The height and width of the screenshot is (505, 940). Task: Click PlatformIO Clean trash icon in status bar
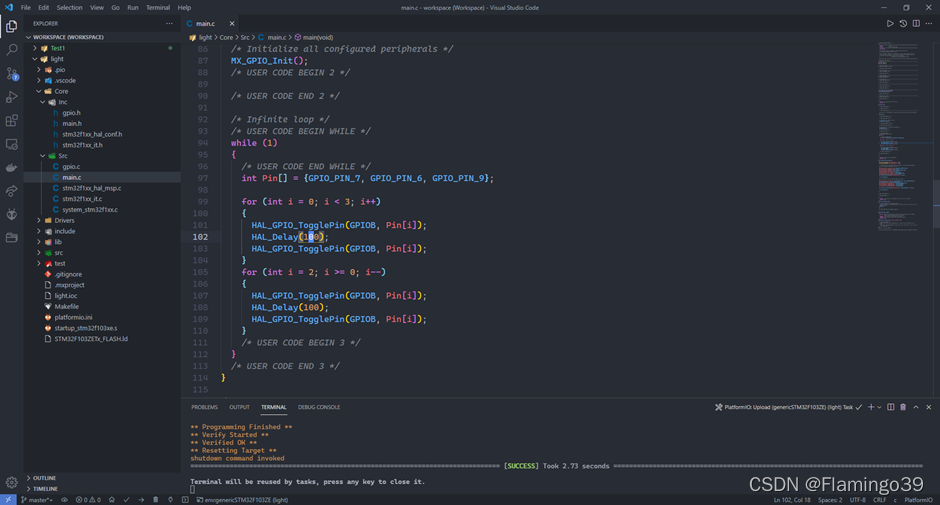tap(155, 500)
